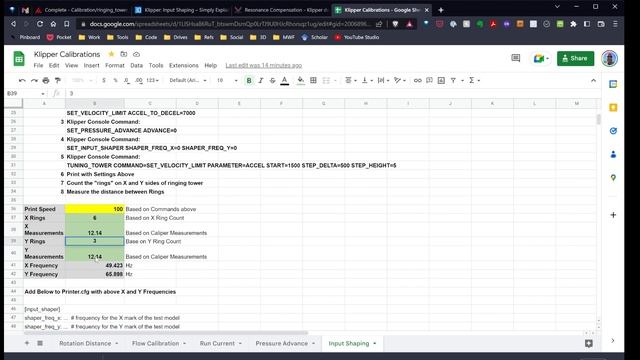Screen dimensions: 640x360
Task: Open text wrapping dropdown
Action: click(383, 80)
